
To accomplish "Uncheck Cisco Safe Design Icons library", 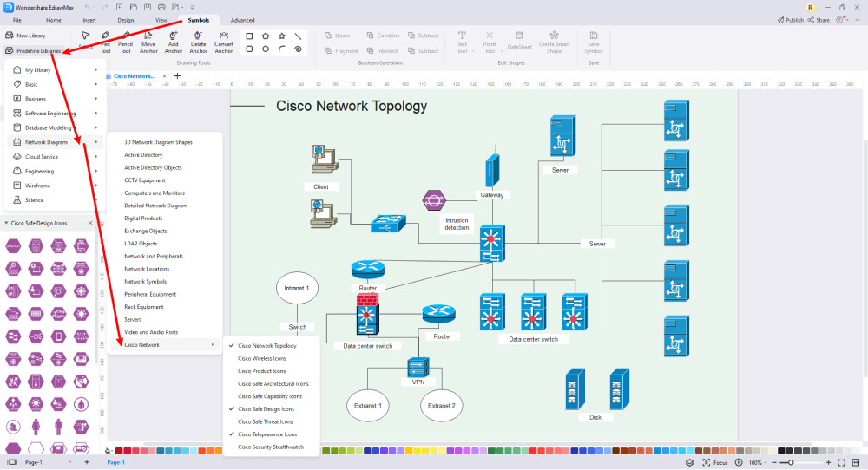I will pyautogui.click(x=271, y=409).
